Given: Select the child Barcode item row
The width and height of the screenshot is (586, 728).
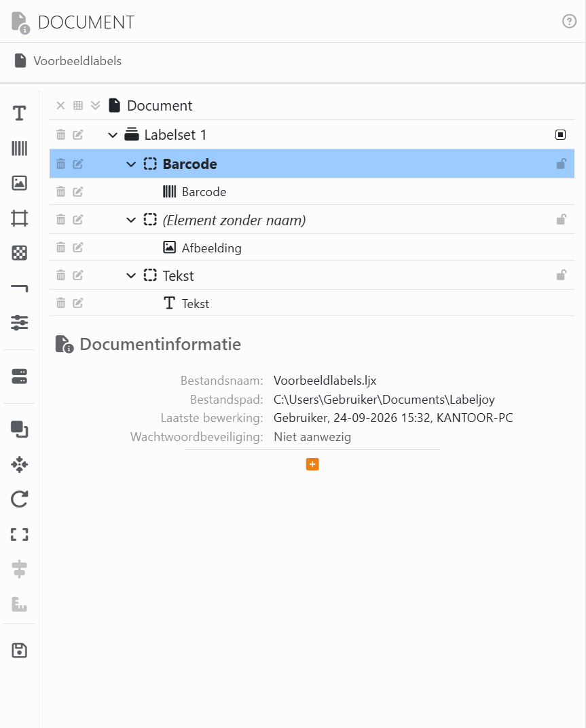Looking at the screenshot, I should 312,191.
